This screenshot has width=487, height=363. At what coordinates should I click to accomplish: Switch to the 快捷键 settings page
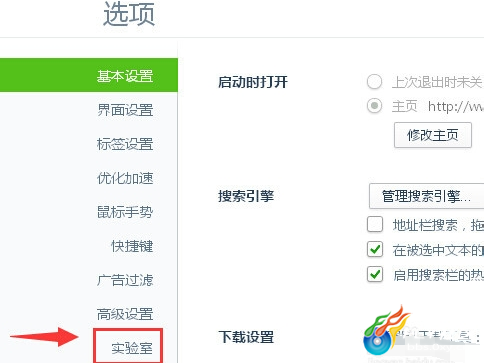pyautogui.click(x=132, y=246)
